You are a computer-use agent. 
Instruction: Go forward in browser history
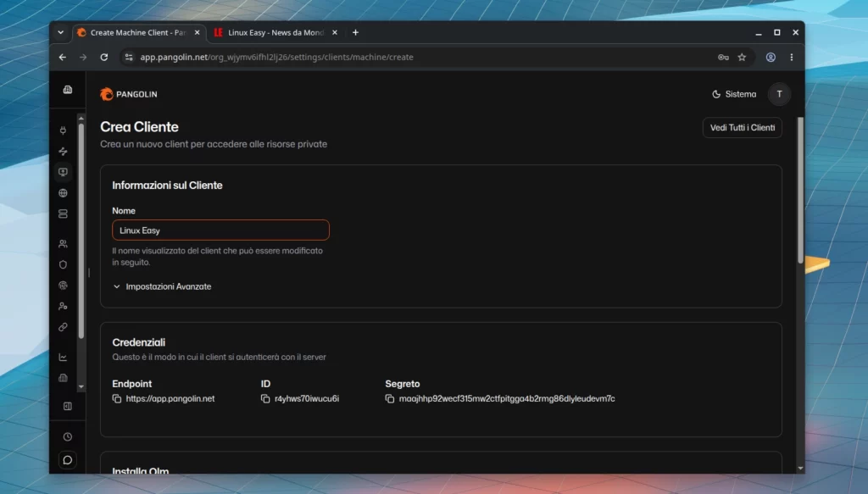click(83, 57)
